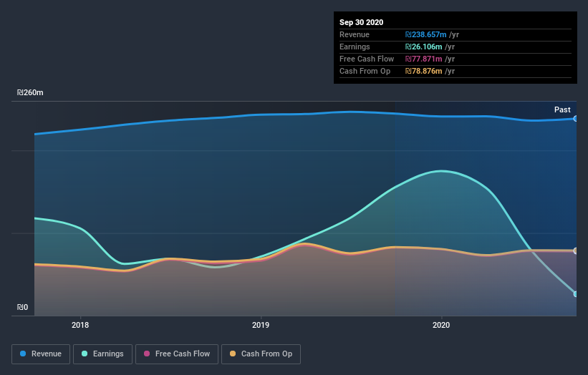588x375 pixels.
Task: Click the 2020 axis label
Action: pos(441,325)
